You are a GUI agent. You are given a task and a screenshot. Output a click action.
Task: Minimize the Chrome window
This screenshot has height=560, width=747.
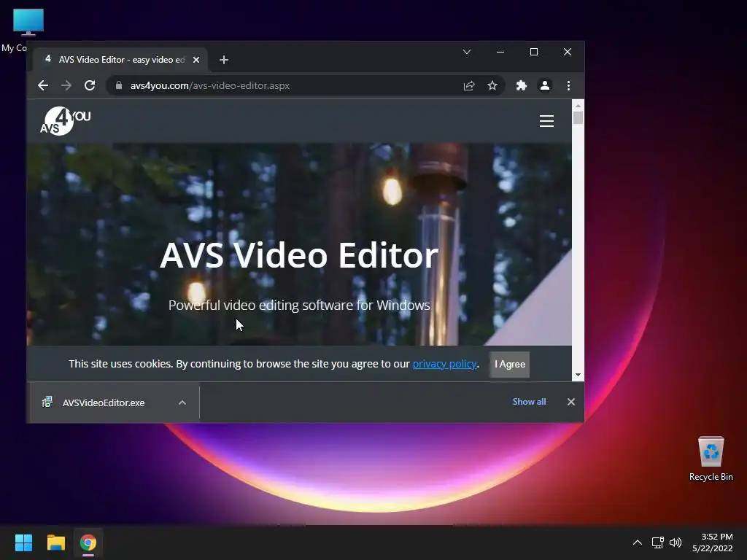point(500,52)
